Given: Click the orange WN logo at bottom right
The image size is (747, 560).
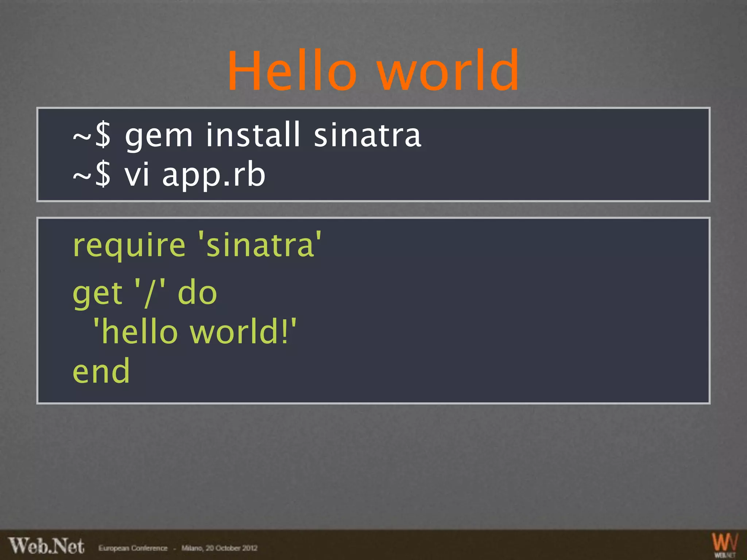Looking at the screenshot, I should point(725,545).
